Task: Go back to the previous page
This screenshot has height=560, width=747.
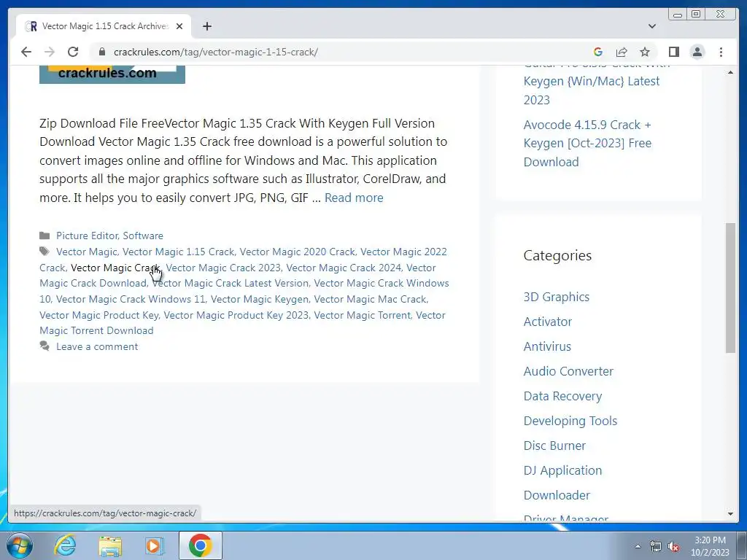Action: tap(26, 52)
